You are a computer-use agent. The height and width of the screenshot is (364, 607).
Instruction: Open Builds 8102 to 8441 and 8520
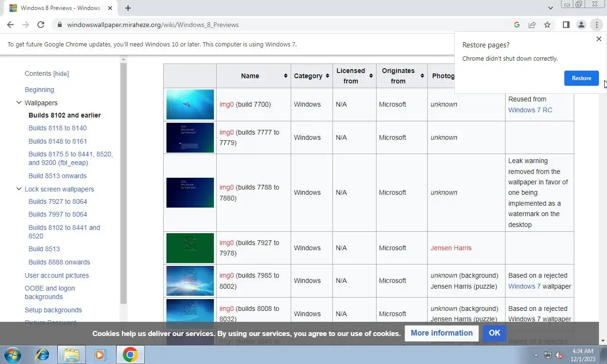tap(64, 232)
